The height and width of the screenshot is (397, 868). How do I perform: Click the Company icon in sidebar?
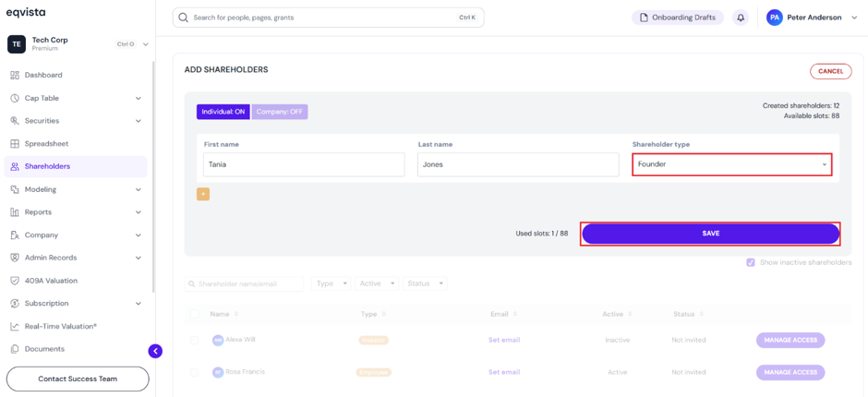[15, 235]
